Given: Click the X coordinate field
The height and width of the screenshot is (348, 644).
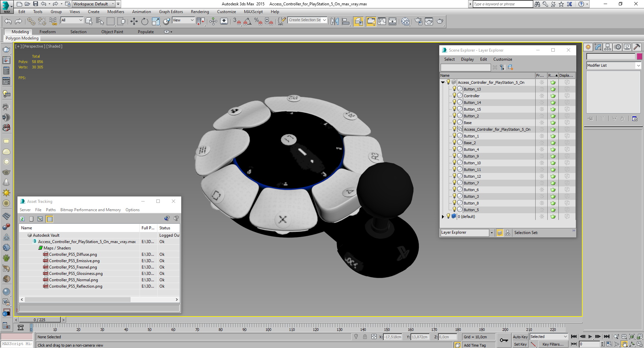Looking at the screenshot, I should click(x=393, y=337).
